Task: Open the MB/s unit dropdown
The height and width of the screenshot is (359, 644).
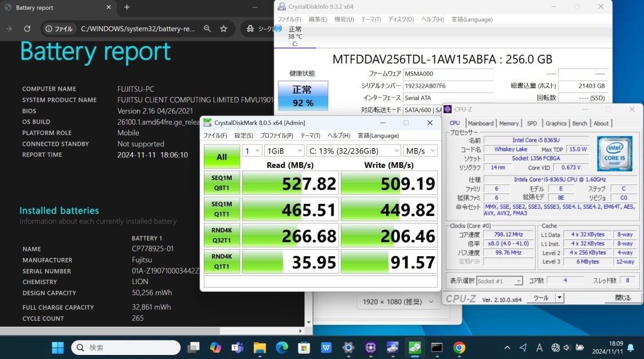Action: click(420, 151)
